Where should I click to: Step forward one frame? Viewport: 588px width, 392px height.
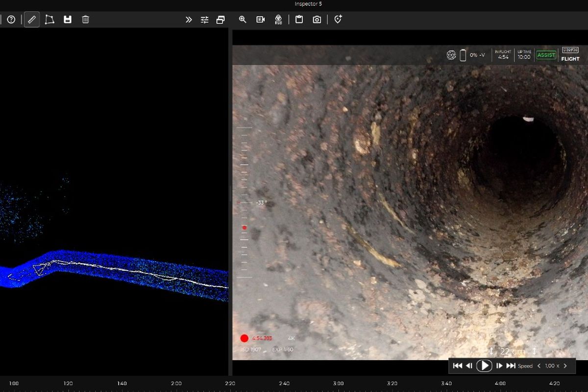click(499, 366)
